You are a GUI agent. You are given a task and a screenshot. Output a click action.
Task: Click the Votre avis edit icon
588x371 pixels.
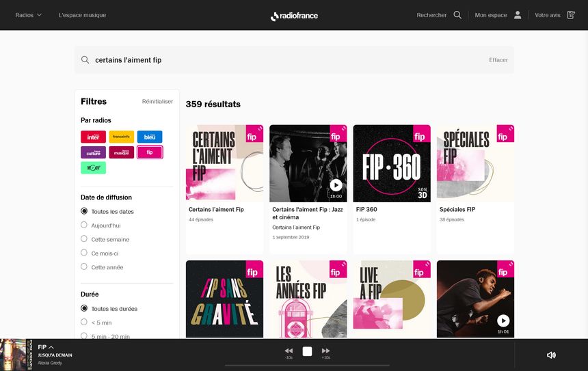571,15
